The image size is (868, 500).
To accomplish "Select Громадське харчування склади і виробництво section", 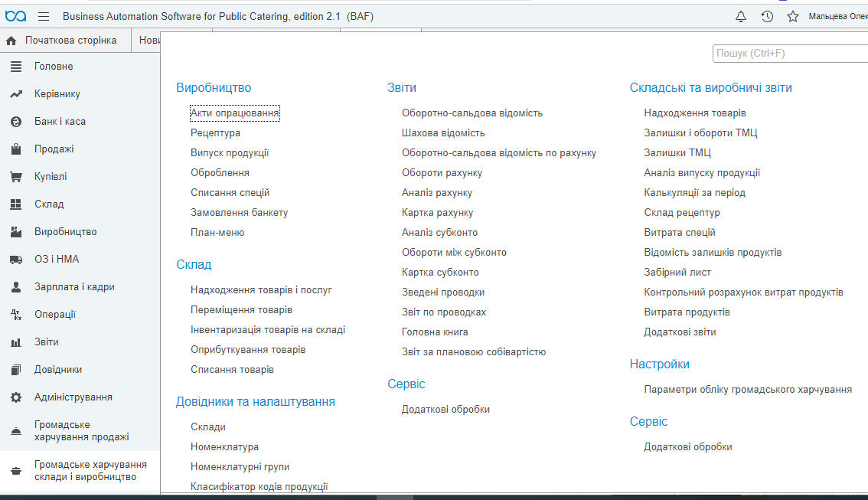I will [x=80, y=471].
